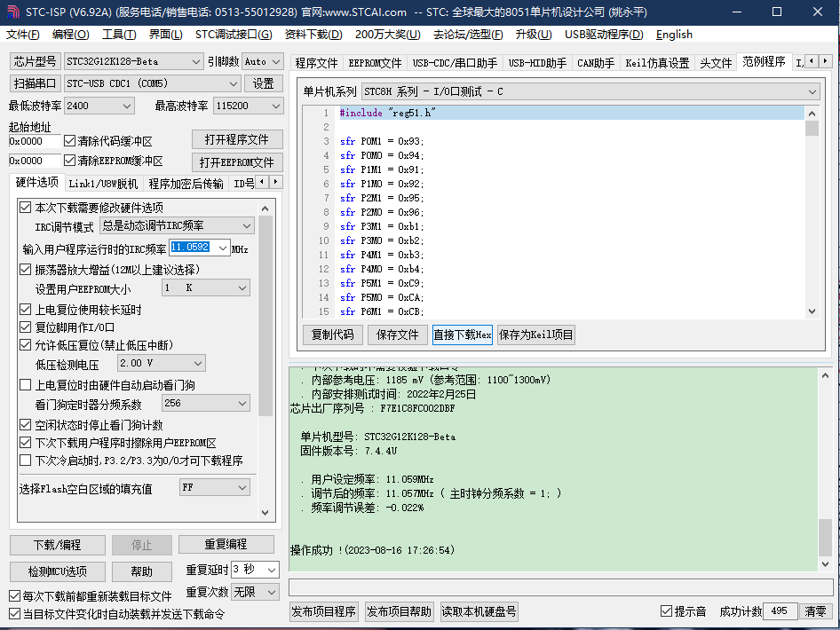Click code editor scrollbar down arrow
The height and width of the screenshot is (630, 840).
pos(812,311)
